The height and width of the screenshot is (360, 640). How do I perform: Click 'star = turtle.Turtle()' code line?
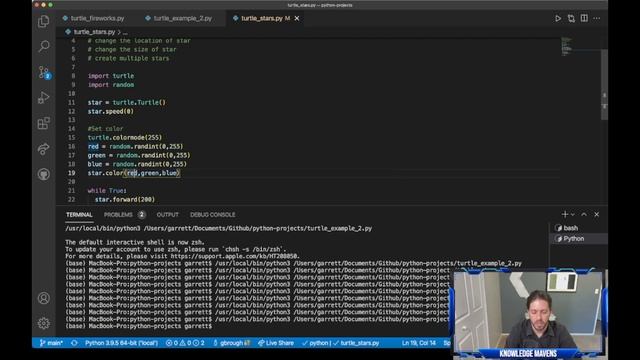(127, 102)
